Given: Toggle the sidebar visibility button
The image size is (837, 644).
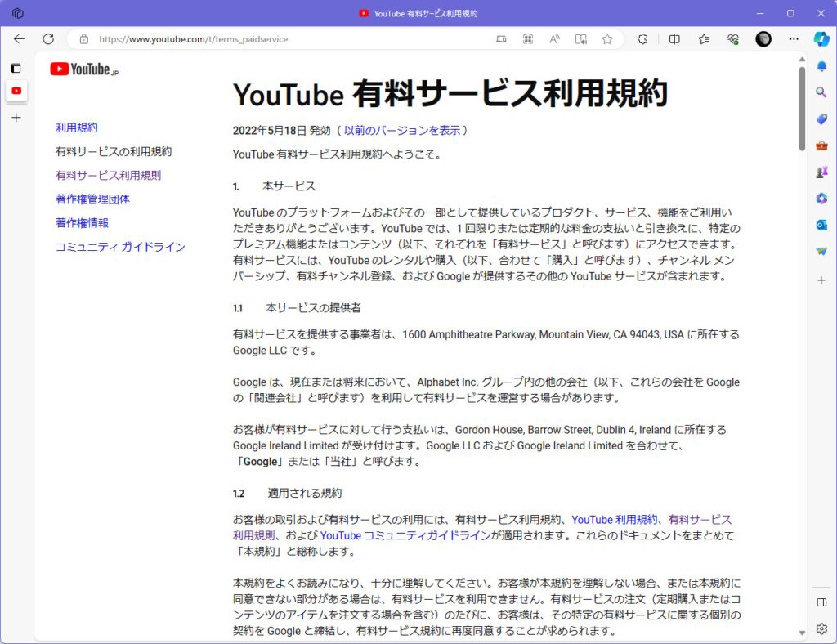Looking at the screenshot, I should [821, 602].
